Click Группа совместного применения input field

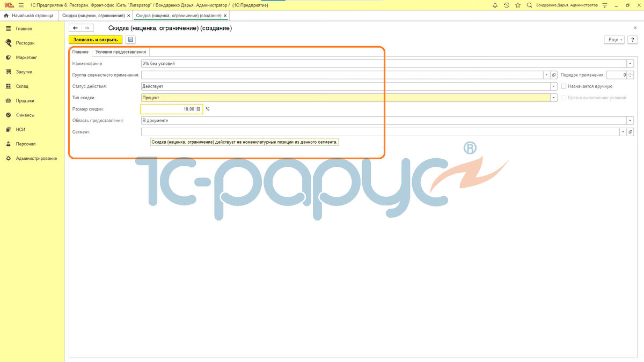click(x=342, y=75)
